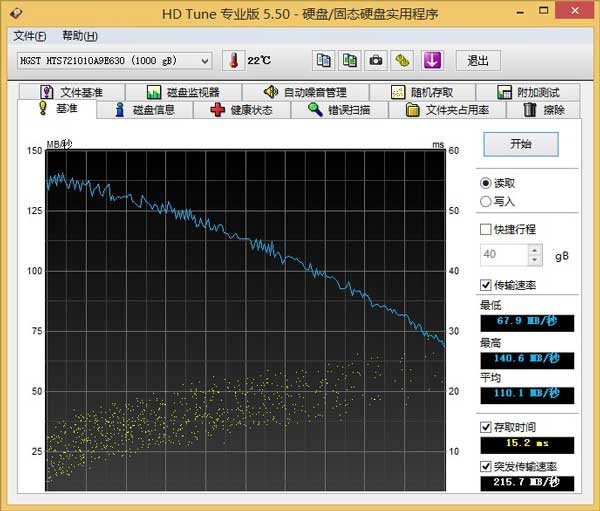Image resolution: width=600 pixels, height=511 pixels.
Task: Click the copy screenshot to clipboard icon
Action: coord(350,60)
